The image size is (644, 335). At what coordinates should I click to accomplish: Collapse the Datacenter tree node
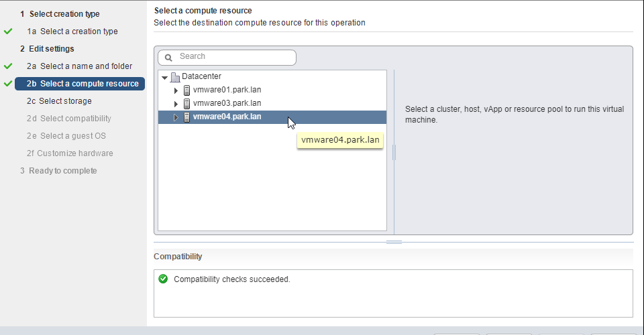click(x=165, y=77)
